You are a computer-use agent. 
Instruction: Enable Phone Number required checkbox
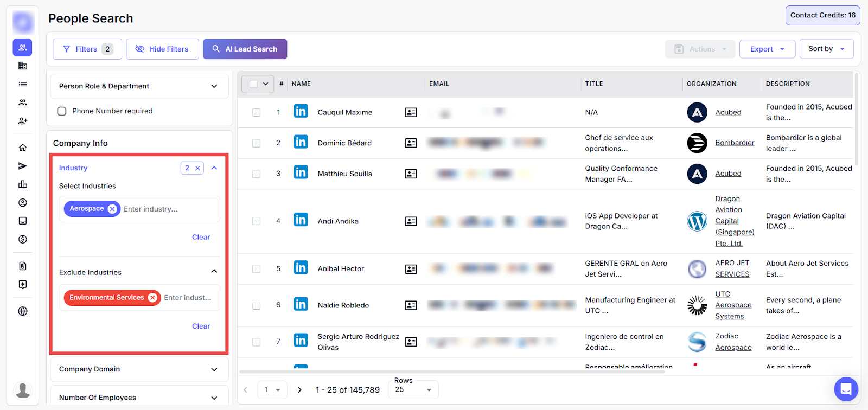pos(62,111)
